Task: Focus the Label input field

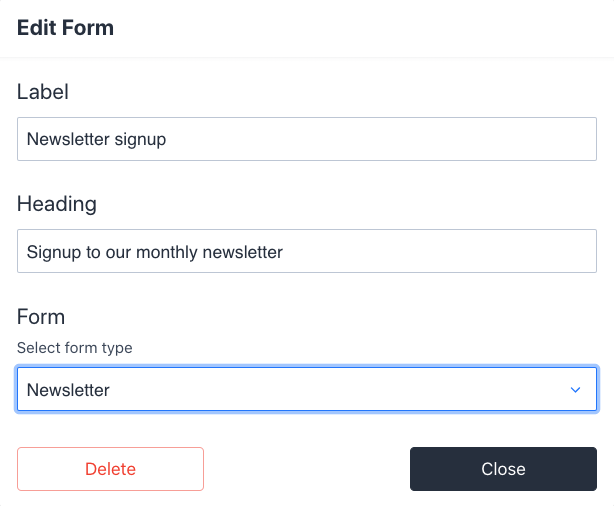Action: (306, 140)
